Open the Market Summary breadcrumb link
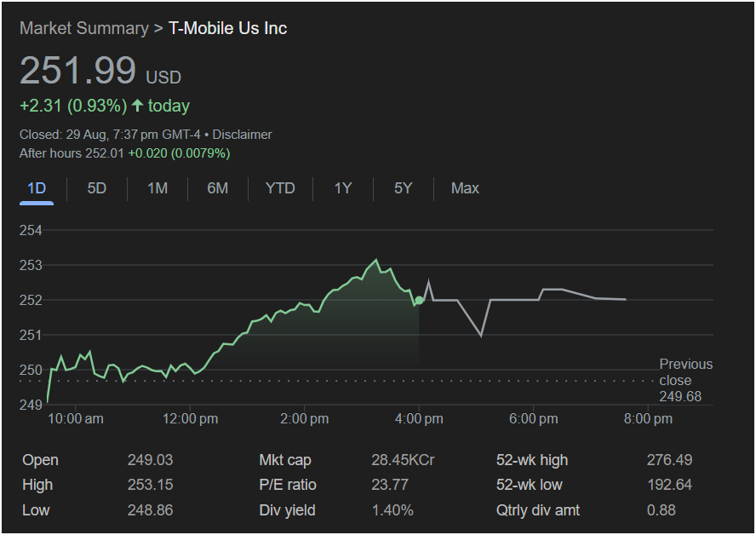This screenshot has height=535, width=756. 83,28
